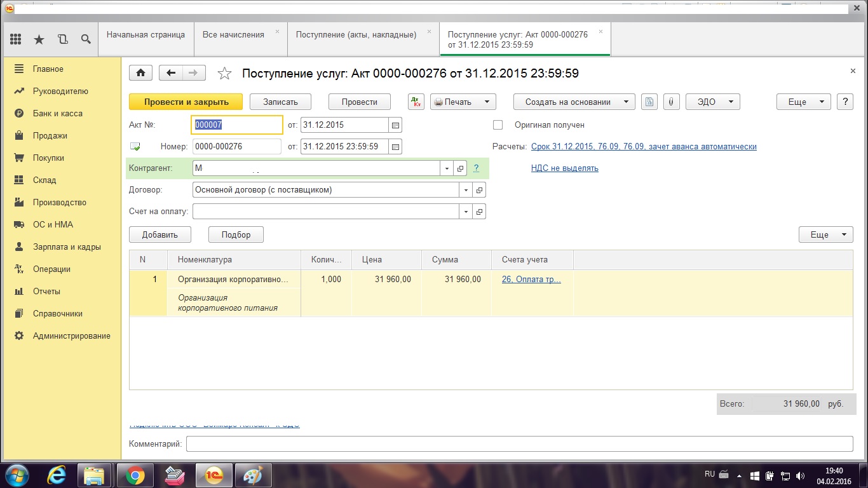
Task: Click the paperclip attachments icon
Action: [x=671, y=102]
